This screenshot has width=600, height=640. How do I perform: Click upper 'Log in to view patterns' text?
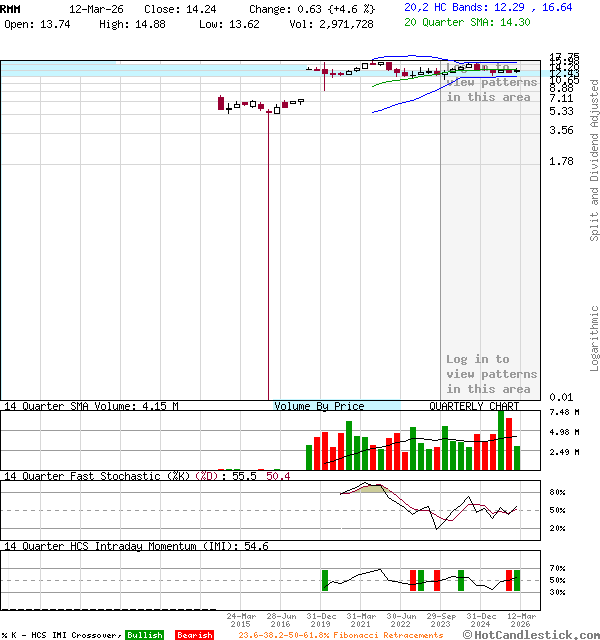coord(491,83)
